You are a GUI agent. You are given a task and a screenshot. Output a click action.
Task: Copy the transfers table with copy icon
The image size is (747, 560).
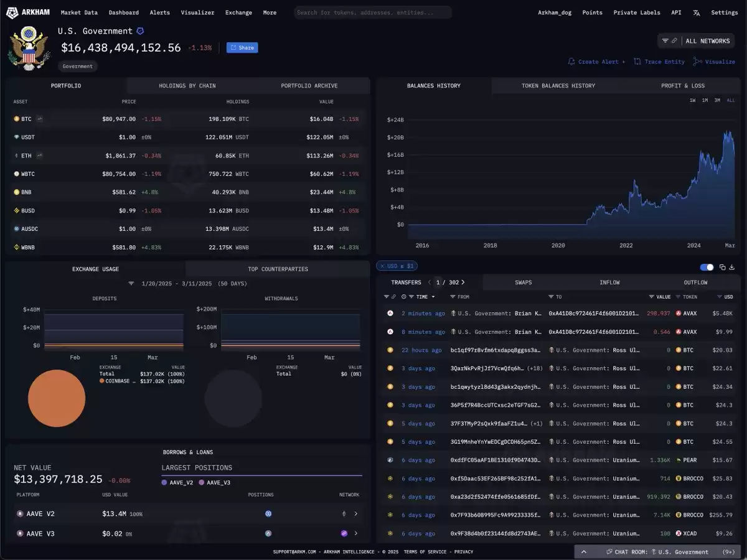[723, 268]
